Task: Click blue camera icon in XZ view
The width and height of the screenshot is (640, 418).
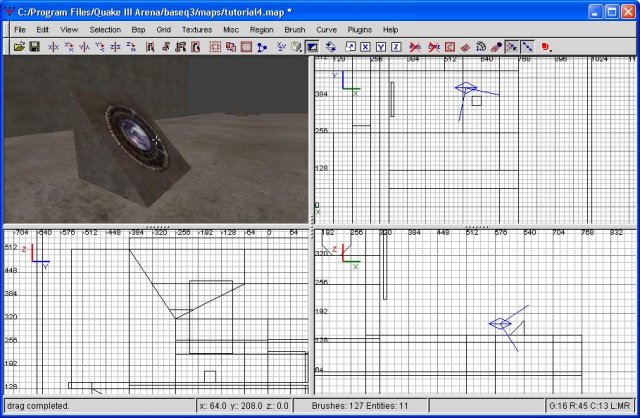Action: [x=500, y=324]
